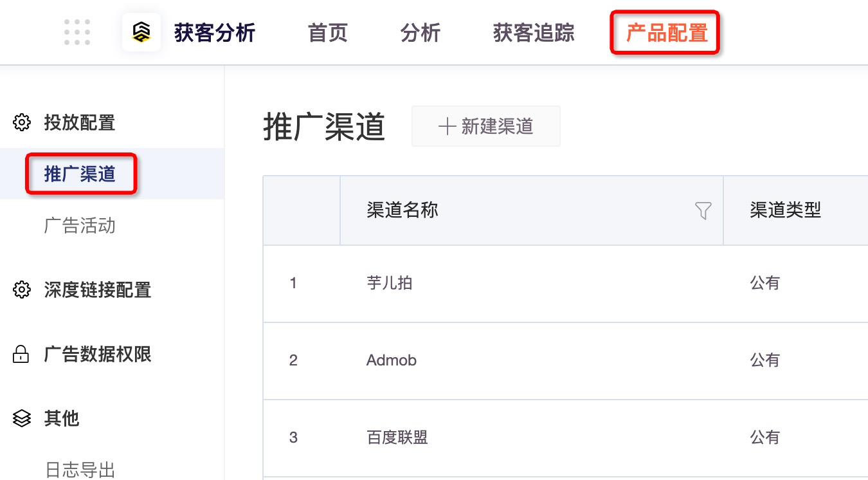Open the 芋儿拍 channel row
The width and height of the screenshot is (868, 480).
(390, 283)
